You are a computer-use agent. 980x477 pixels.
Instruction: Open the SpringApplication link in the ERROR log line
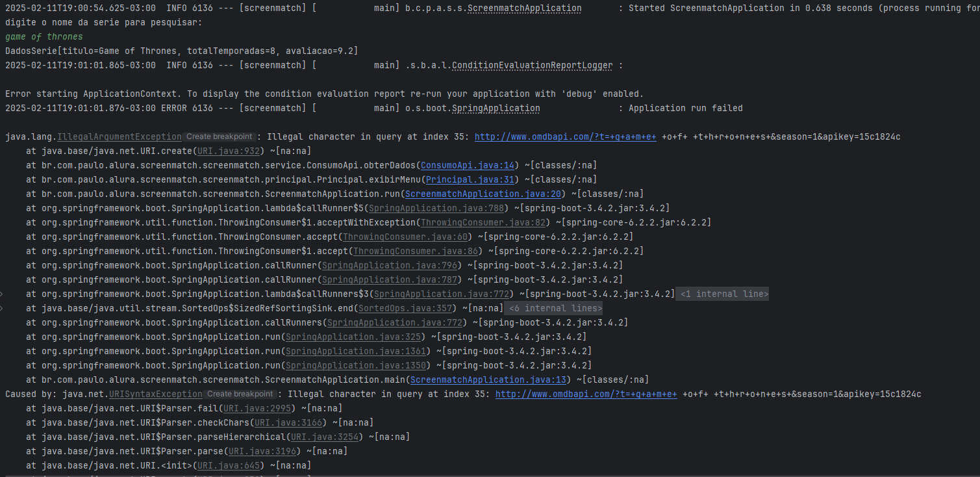[x=496, y=109]
